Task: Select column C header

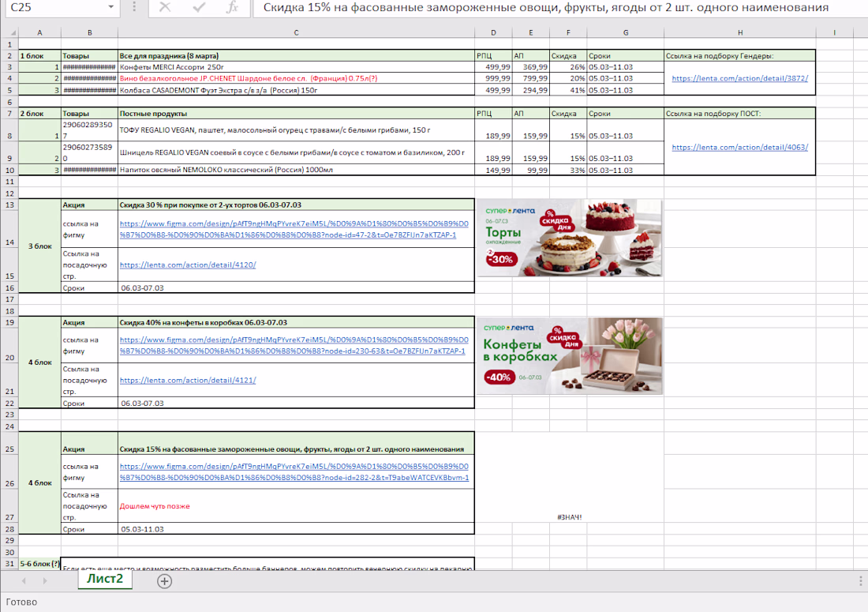Action: [296, 32]
